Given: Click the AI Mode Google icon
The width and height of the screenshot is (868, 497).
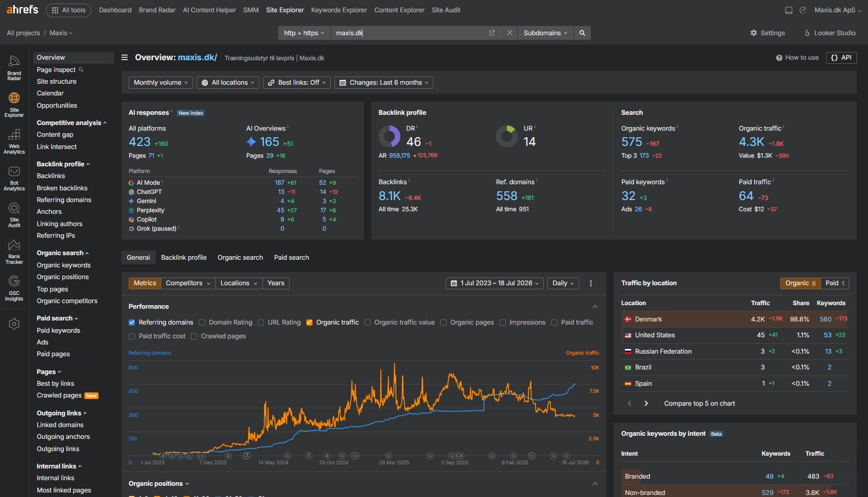Looking at the screenshot, I should point(131,183).
